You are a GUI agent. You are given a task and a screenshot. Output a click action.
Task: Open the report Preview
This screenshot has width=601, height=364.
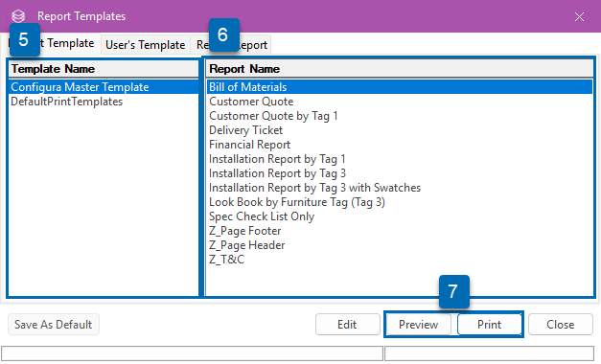418,325
